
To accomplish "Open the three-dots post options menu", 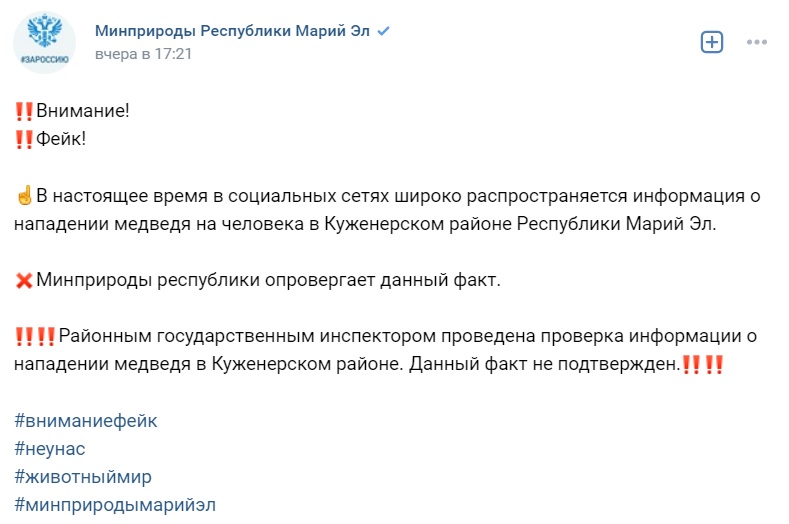I will coord(757,42).
